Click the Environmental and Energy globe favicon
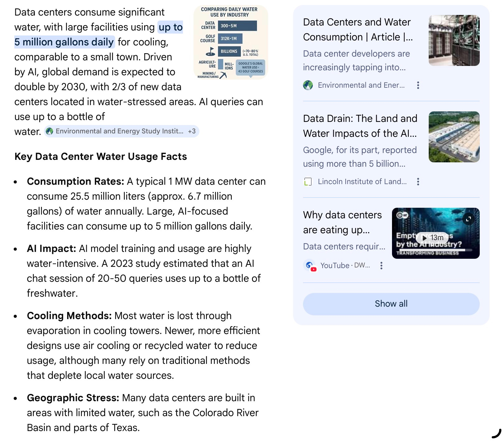 [308, 85]
